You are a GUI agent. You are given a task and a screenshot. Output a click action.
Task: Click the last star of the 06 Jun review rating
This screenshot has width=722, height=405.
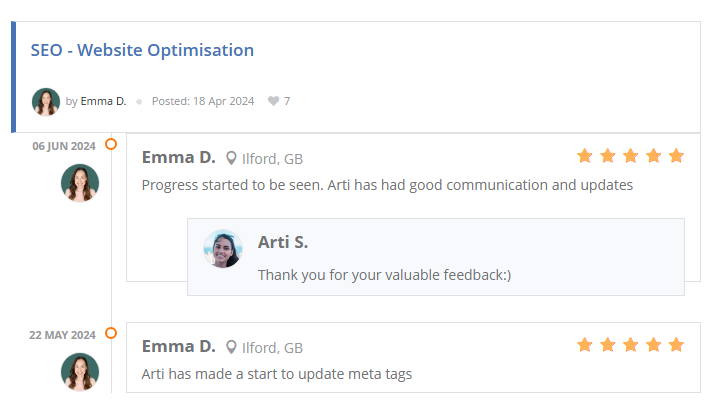pos(676,156)
